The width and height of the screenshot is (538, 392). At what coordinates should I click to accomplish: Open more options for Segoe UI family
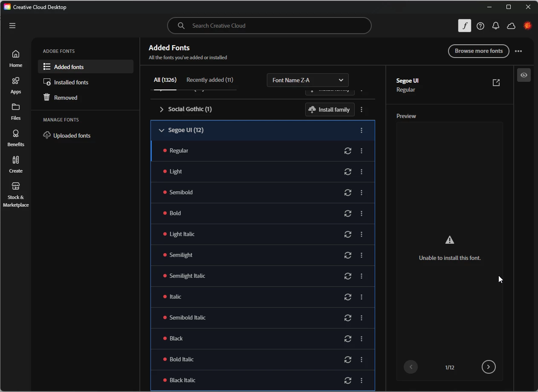point(362,130)
